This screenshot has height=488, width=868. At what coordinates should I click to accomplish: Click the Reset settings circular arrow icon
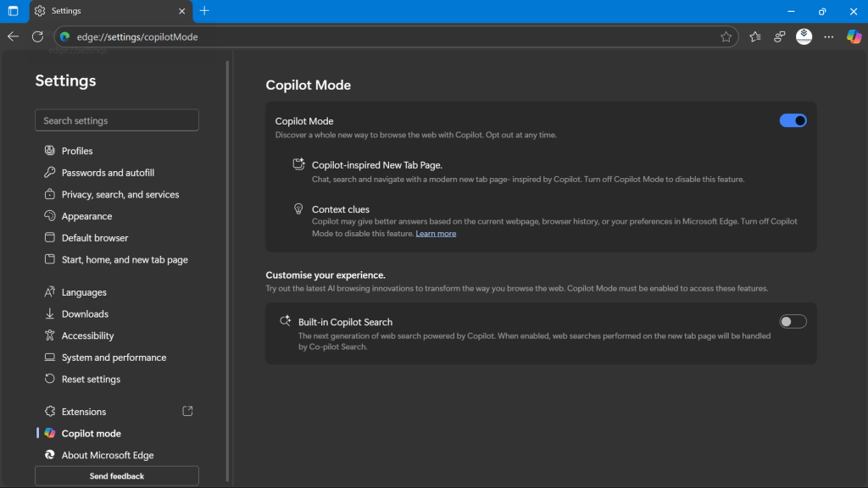tap(50, 379)
